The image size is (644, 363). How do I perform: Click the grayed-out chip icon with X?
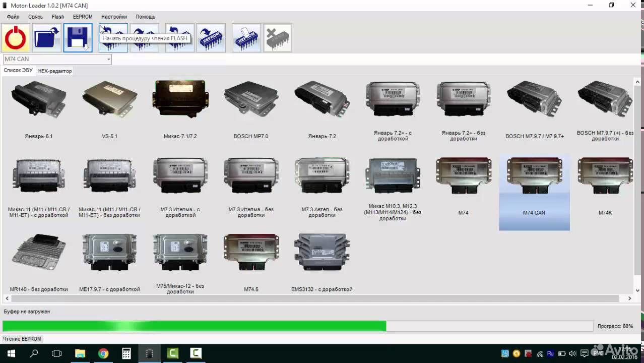point(277,38)
